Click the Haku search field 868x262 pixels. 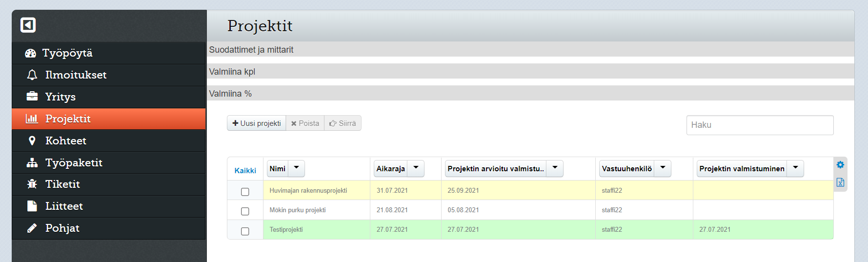(x=760, y=125)
